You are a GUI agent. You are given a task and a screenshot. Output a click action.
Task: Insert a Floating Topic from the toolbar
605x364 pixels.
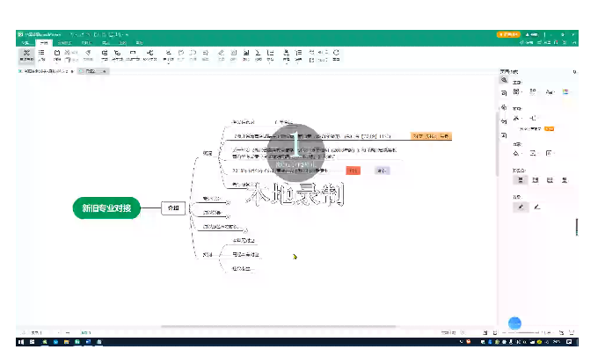pos(132,55)
